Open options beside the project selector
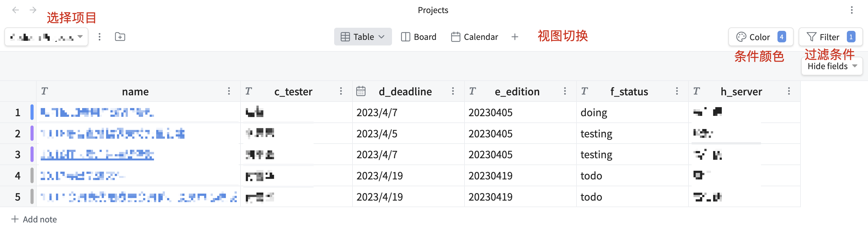The image size is (868, 233). point(100,37)
